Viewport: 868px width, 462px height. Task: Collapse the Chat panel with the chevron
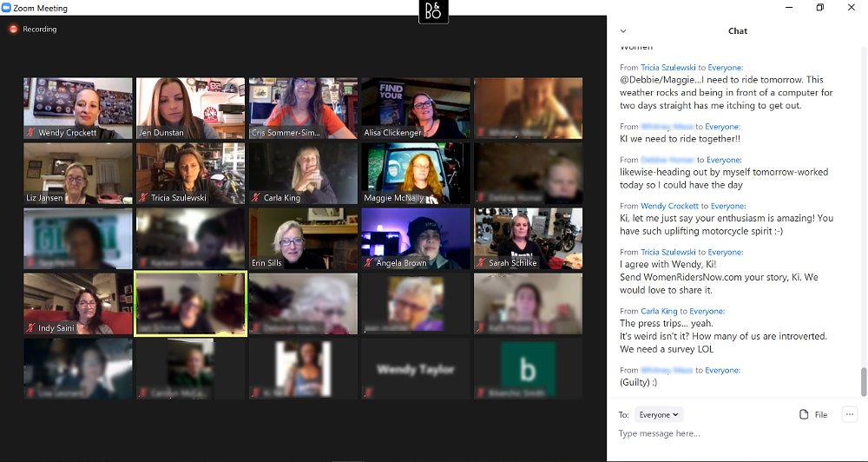[x=623, y=31]
